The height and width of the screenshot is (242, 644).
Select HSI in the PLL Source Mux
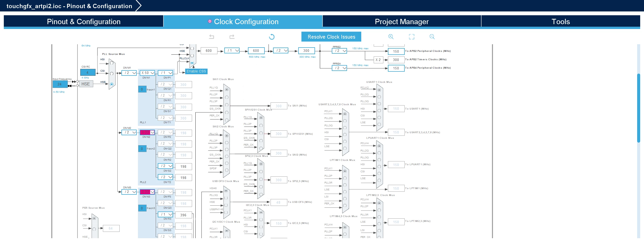112,63
